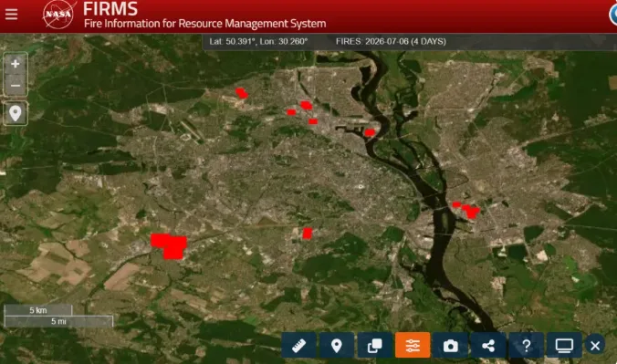The height and width of the screenshot is (364, 617).
Task: Close the bottom toolbar
Action: pos(595,346)
